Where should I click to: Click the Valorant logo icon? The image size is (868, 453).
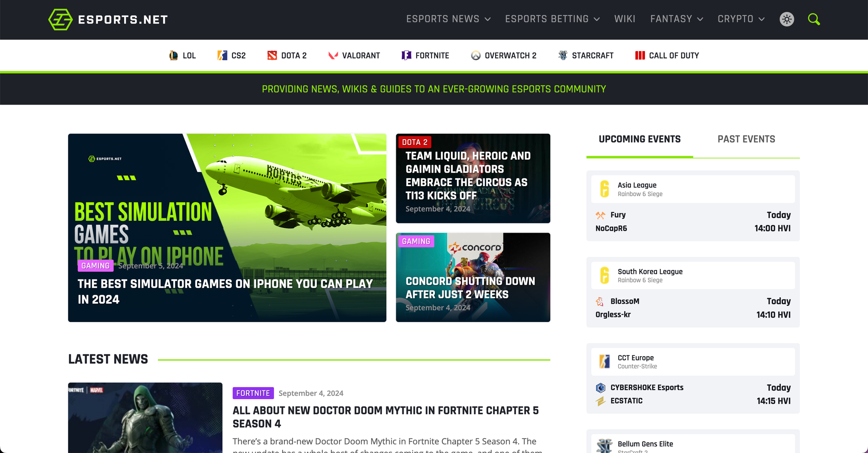pyautogui.click(x=333, y=56)
